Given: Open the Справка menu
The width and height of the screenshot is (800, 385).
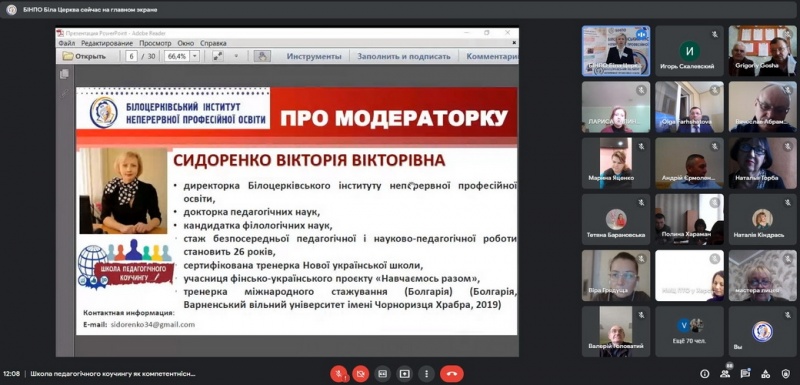Looking at the screenshot, I should (213, 43).
